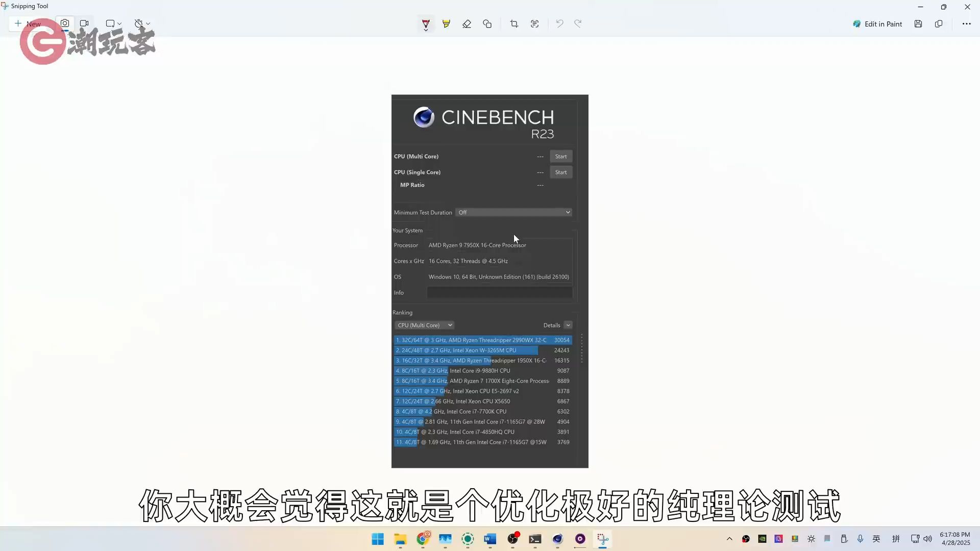Switch to video recording mode

(x=84, y=23)
